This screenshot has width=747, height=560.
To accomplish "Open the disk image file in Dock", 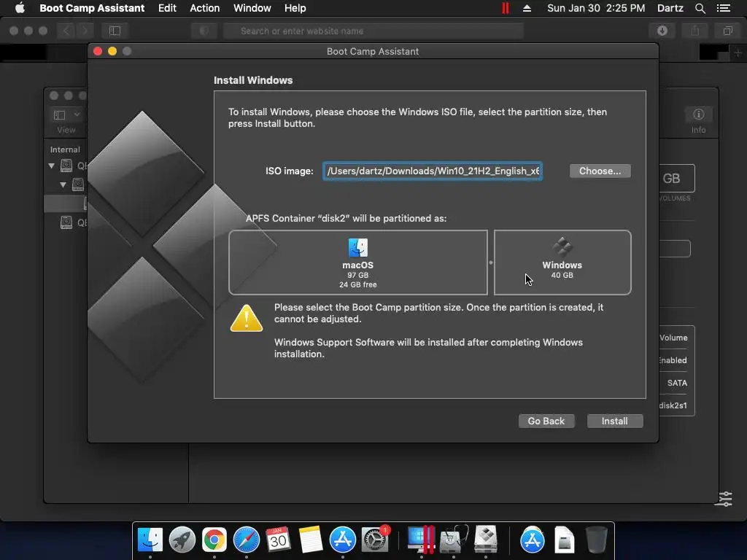I will click(x=564, y=540).
